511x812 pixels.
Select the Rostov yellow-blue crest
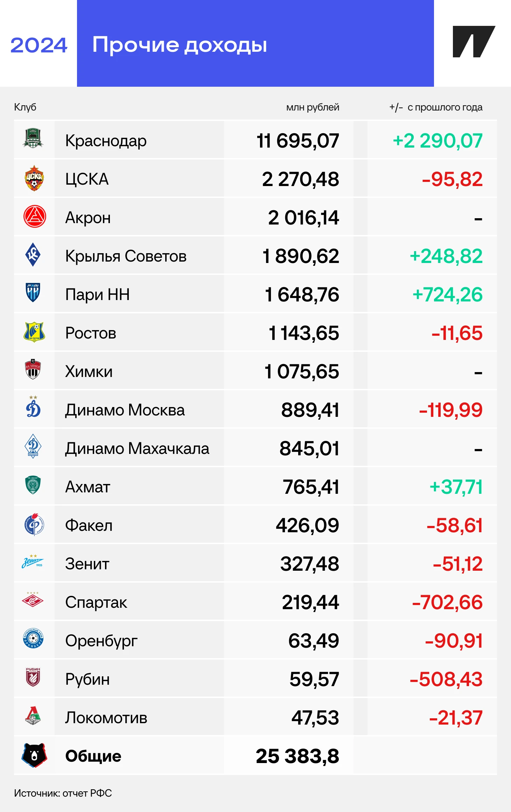pyautogui.click(x=34, y=332)
